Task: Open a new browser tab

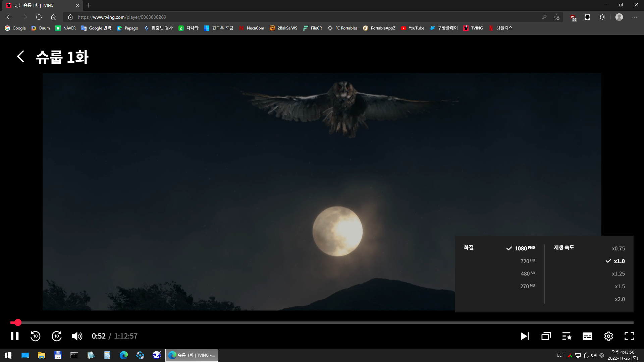Action: [89, 5]
